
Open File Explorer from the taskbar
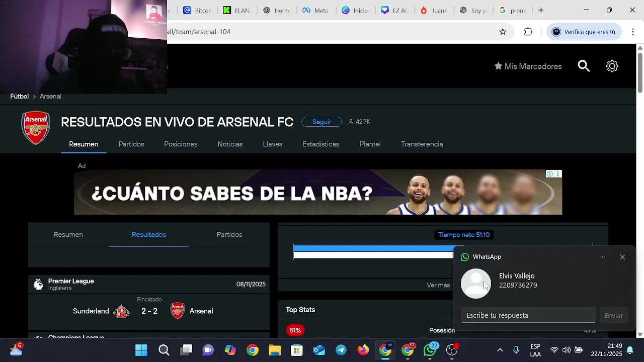click(x=274, y=350)
